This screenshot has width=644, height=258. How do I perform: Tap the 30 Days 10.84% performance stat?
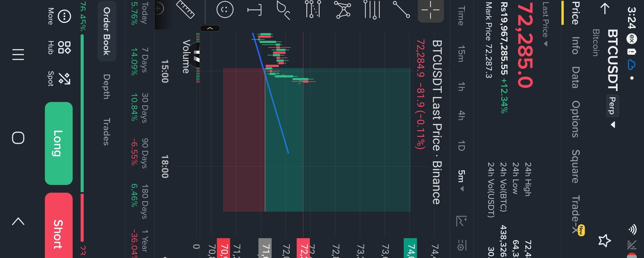140,108
